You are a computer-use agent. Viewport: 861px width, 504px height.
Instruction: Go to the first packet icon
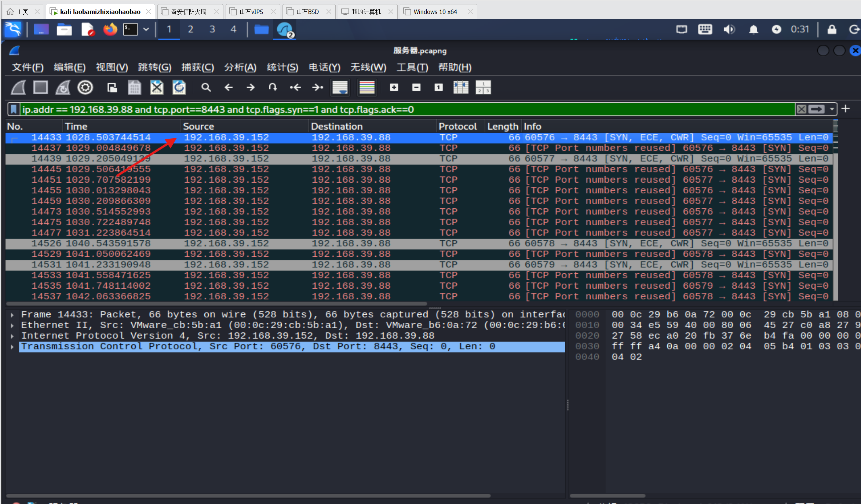(295, 88)
